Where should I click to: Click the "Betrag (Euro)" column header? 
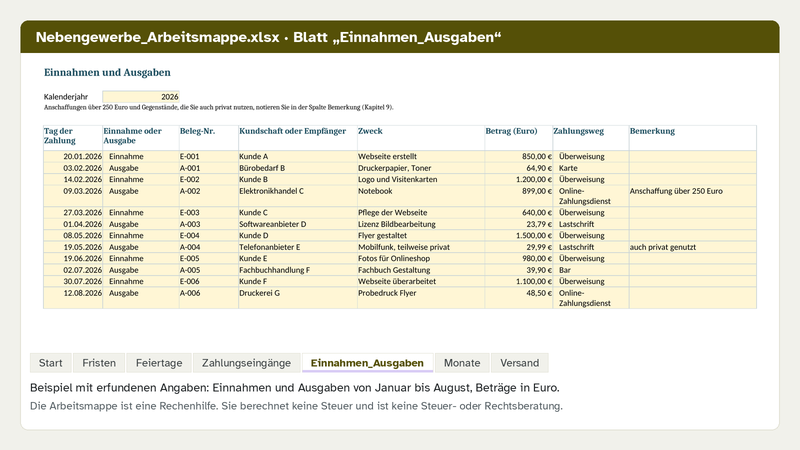point(518,138)
